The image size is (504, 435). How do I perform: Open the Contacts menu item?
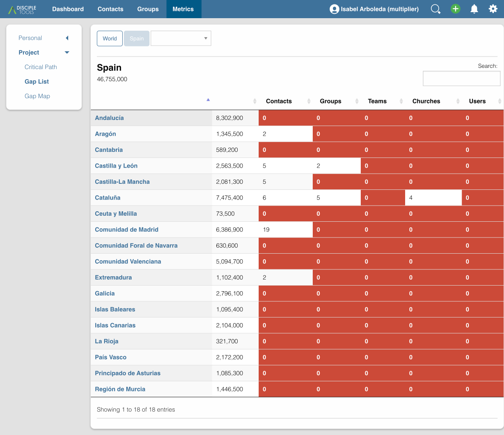[x=111, y=9]
